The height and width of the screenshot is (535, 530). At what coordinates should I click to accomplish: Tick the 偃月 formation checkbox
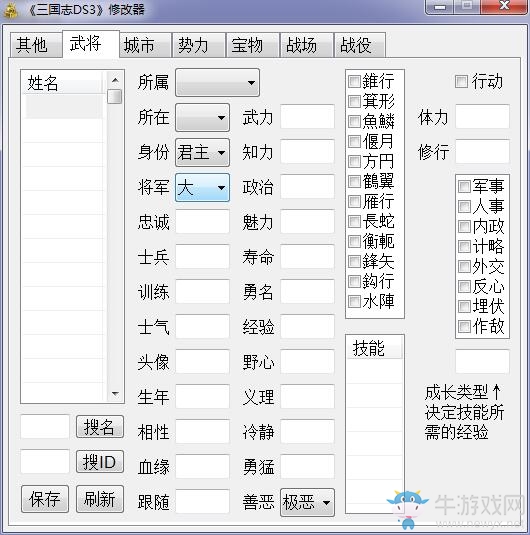point(354,141)
